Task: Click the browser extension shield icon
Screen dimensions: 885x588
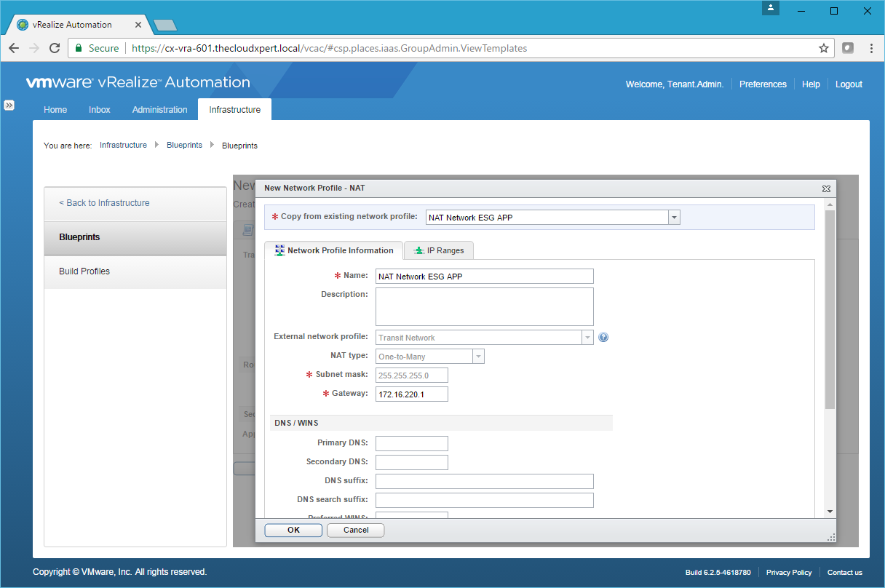Action: [x=848, y=48]
